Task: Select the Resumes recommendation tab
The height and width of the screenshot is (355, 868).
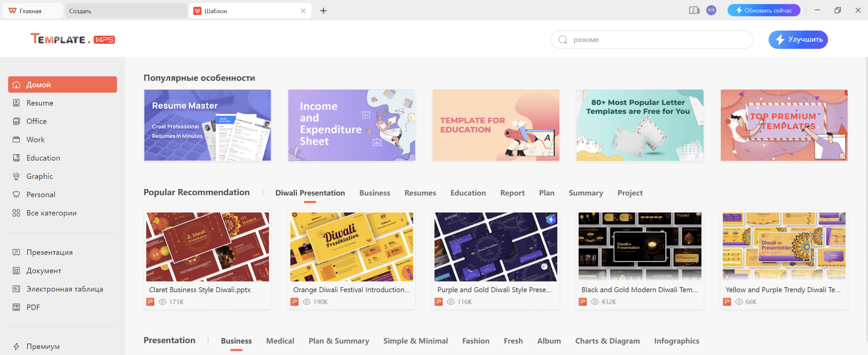Action: coord(420,193)
